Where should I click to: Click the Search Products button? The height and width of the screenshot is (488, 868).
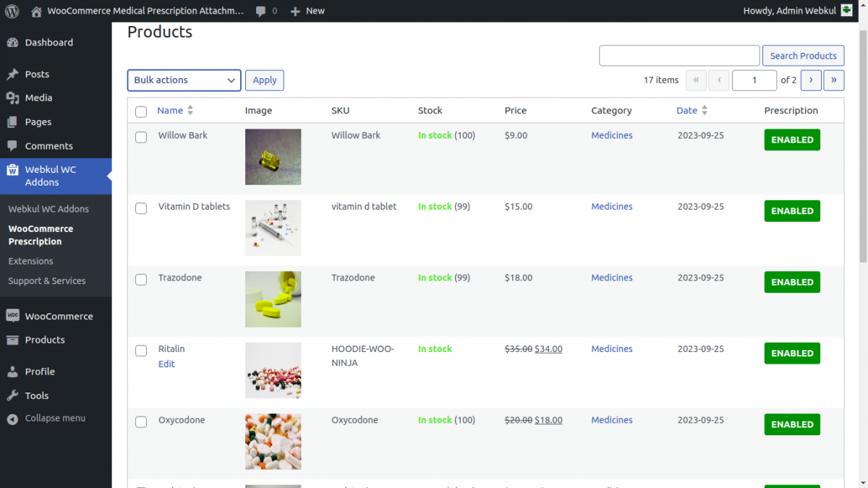803,56
